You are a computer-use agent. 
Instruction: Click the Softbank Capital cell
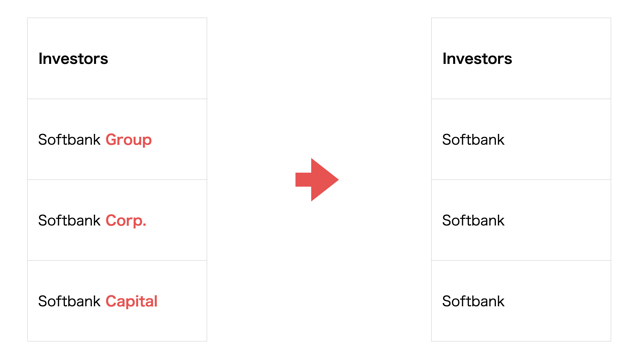point(117,301)
